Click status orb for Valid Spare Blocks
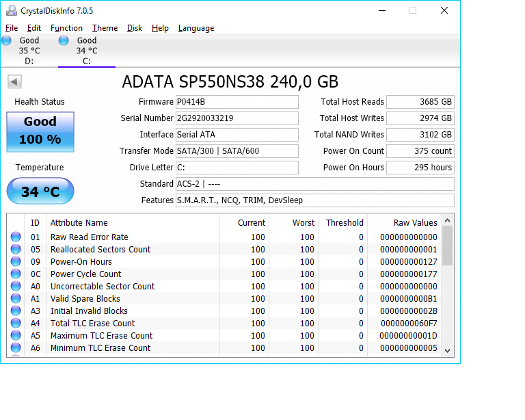Screen dimensions: 525x420 pos(16,298)
